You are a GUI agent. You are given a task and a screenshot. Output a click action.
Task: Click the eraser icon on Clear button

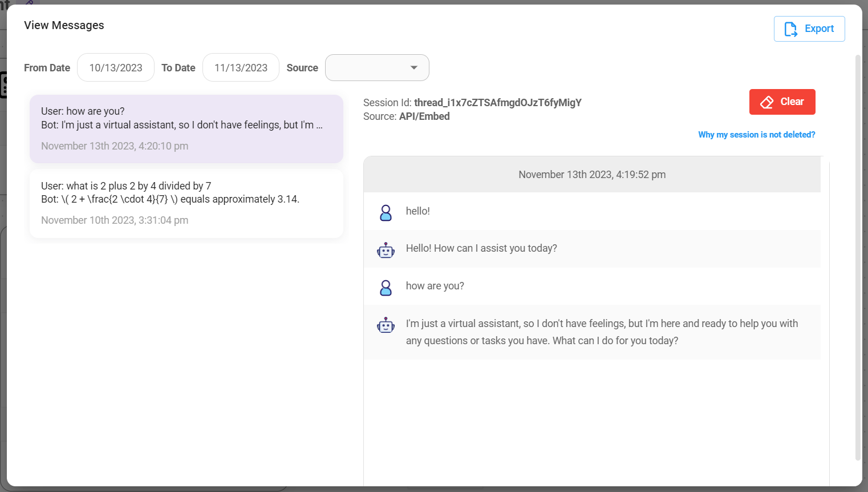click(x=767, y=102)
